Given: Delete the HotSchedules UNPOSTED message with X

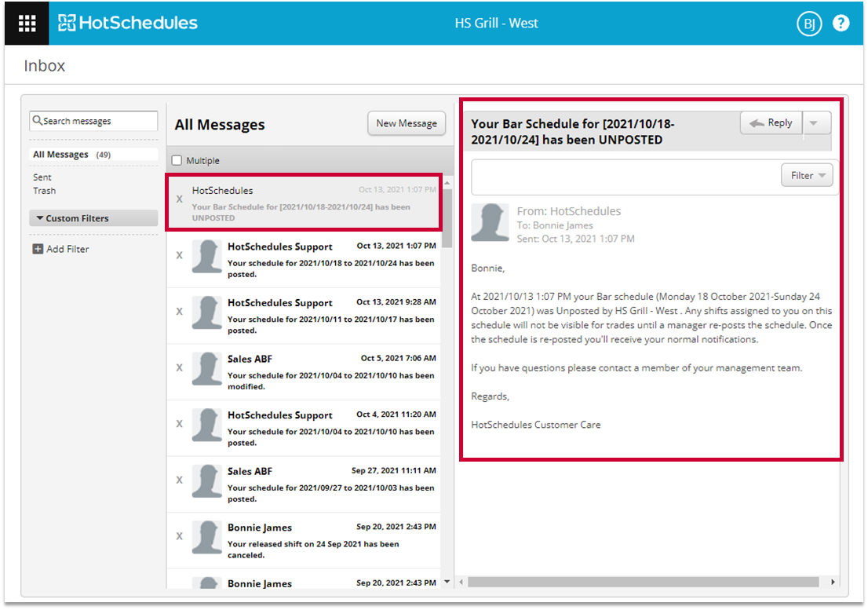Looking at the screenshot, I should [x=179, y=199].
